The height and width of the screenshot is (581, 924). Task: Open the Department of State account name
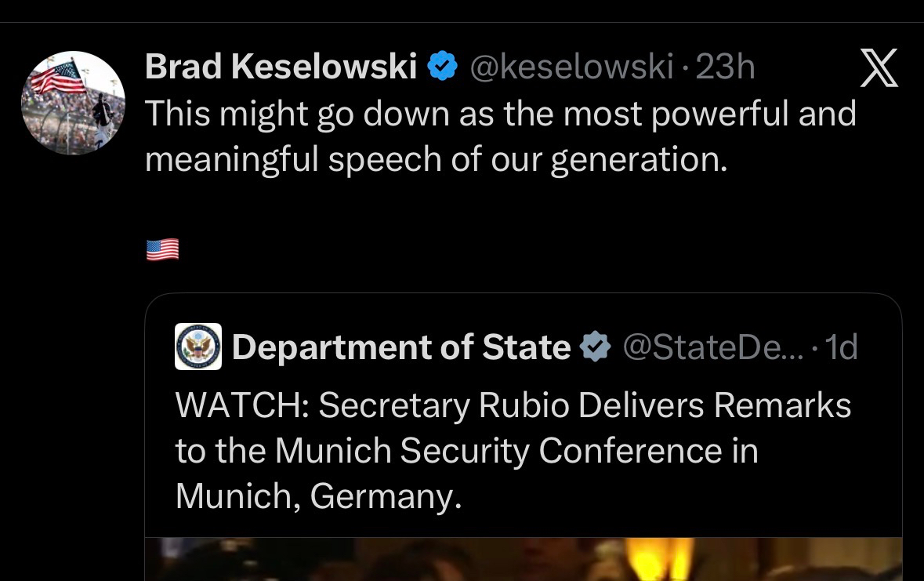tap(400, 347)
